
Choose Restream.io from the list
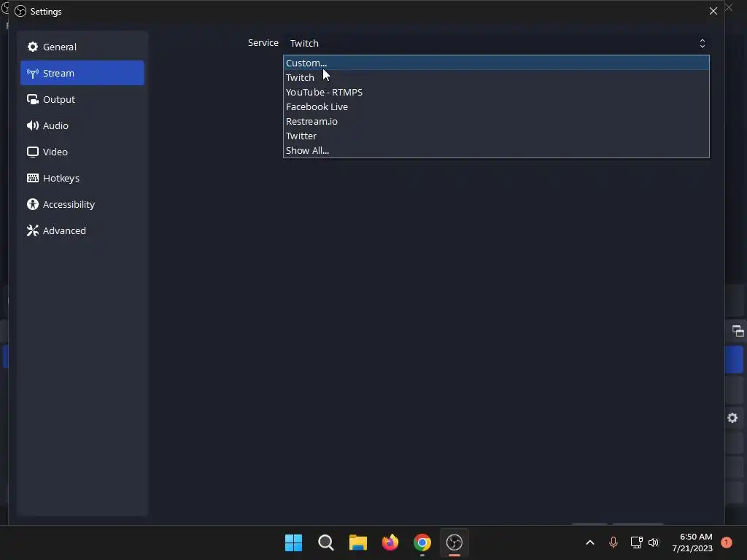496,121
